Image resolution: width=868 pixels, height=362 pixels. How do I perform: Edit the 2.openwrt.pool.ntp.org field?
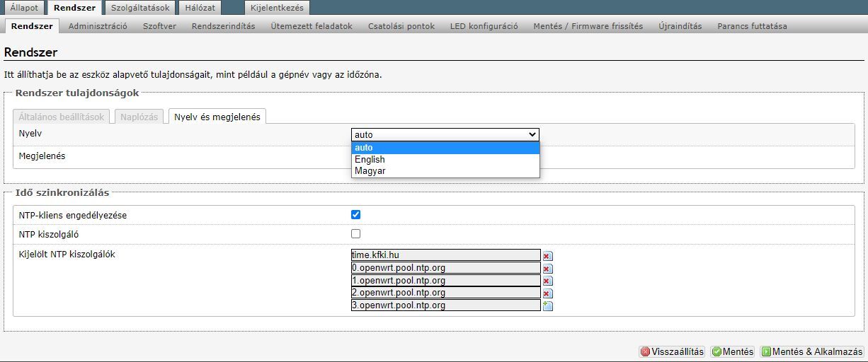tap(445, 293)
